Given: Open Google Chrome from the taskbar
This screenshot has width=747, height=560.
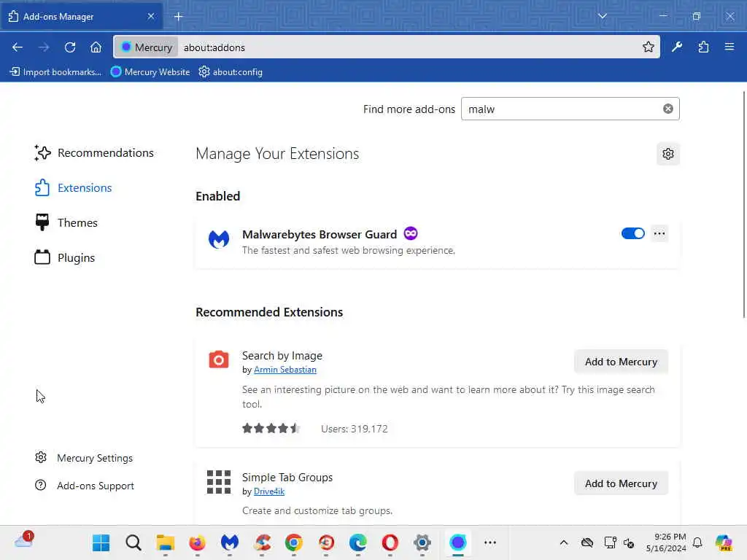Looking at the screenshot, I should pos(294,542).
